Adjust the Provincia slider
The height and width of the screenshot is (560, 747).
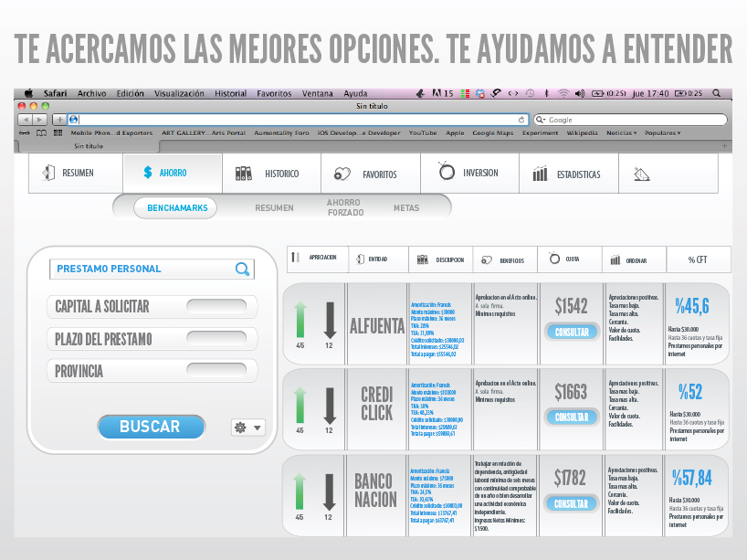pyautogui.click(x=216, y=370)
